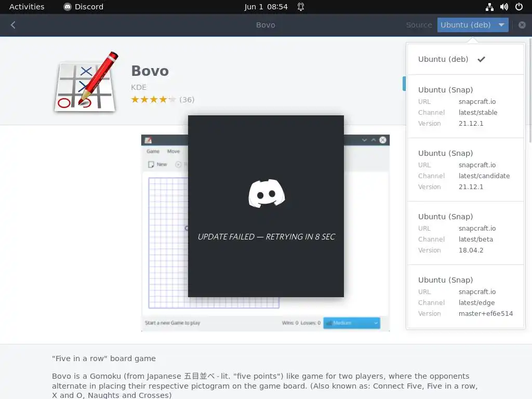This screenshot has width=532, height=399.
Task: Click the UPDATE FAILED retrying message
Action: tap(267, 236)
